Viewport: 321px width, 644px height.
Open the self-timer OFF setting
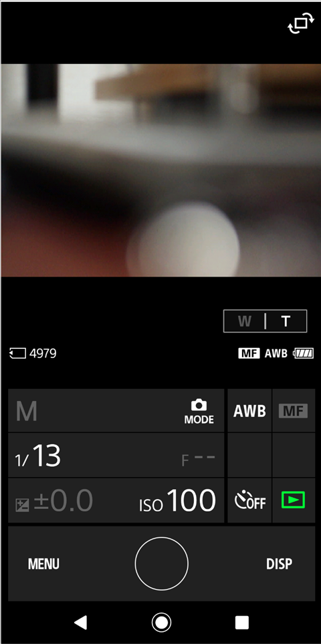[249, 500]
